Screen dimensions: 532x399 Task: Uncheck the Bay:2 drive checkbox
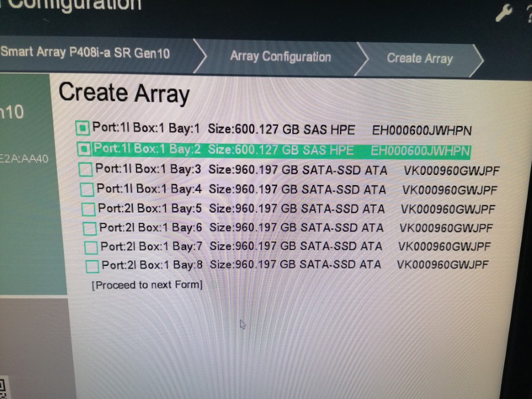pos(83,149)
